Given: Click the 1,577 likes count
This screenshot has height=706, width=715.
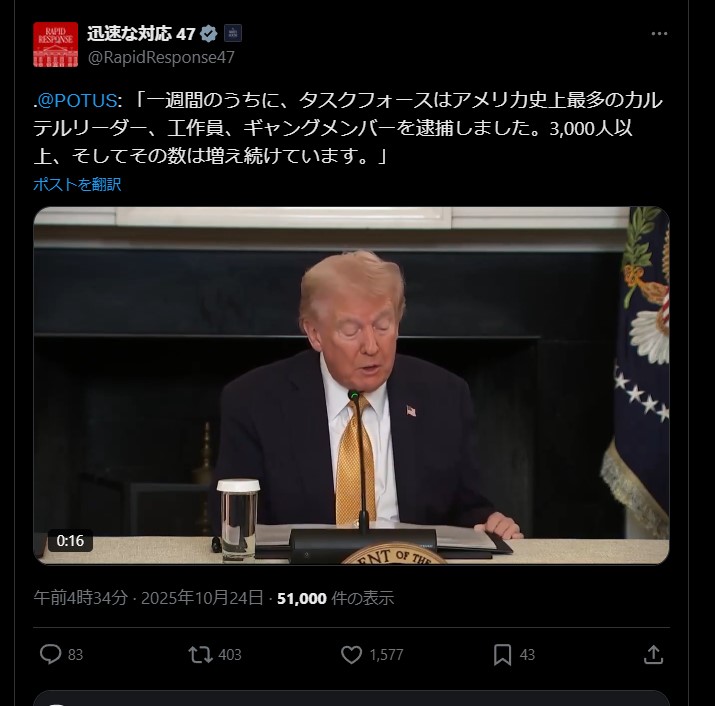Looking at the screenshot, I should click(386, 654).
